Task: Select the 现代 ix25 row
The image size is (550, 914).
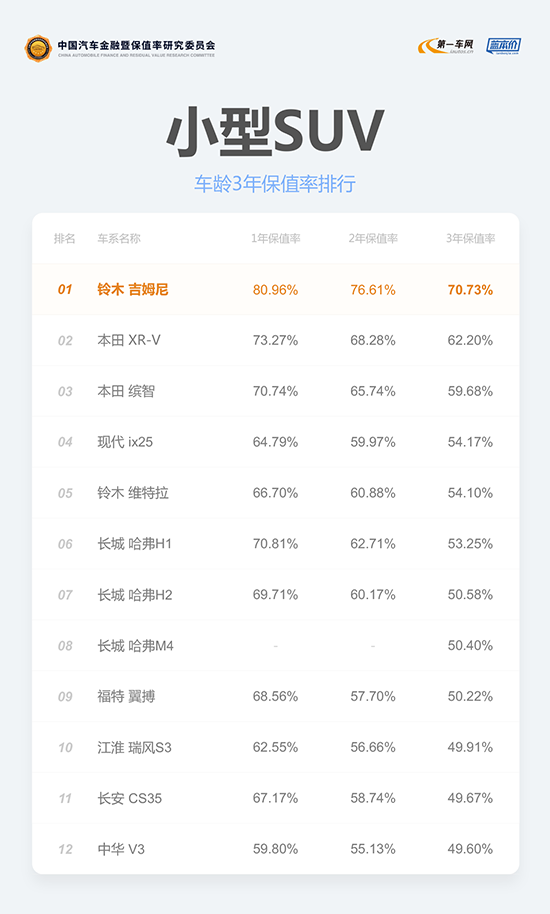Action: 276,442
